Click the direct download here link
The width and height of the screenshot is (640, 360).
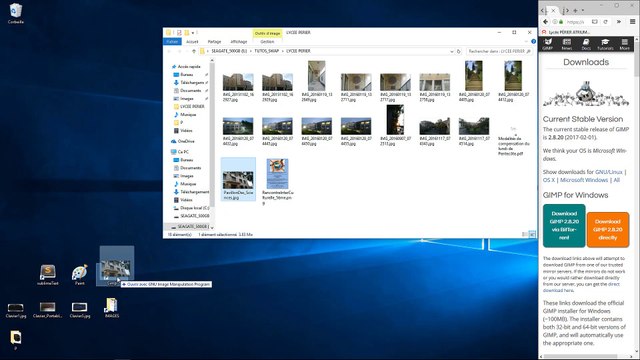pos(581,287)
